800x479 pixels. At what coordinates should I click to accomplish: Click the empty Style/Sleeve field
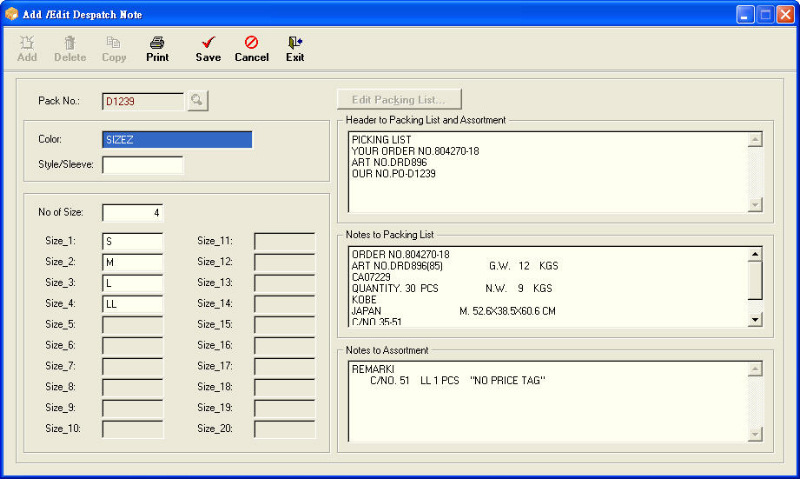(143, 165)
